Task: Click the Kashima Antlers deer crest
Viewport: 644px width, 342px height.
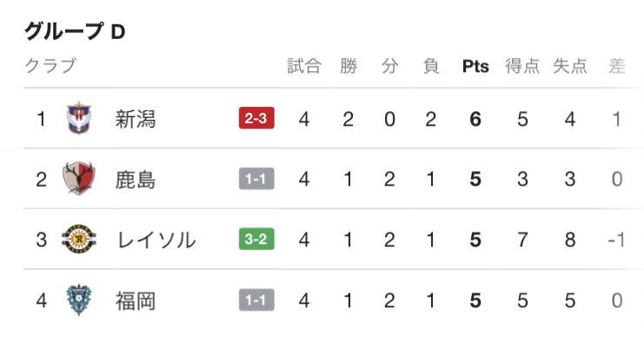Action: coord(79,179)
